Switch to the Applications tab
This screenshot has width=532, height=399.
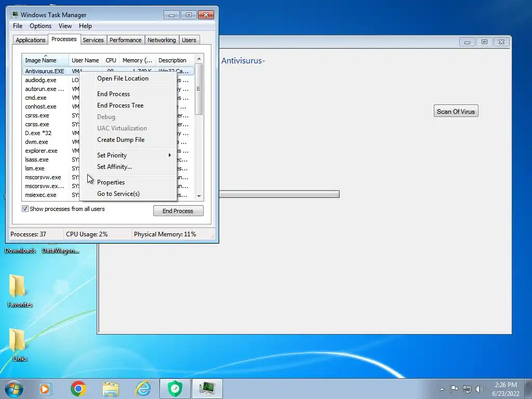click(31, 40)
